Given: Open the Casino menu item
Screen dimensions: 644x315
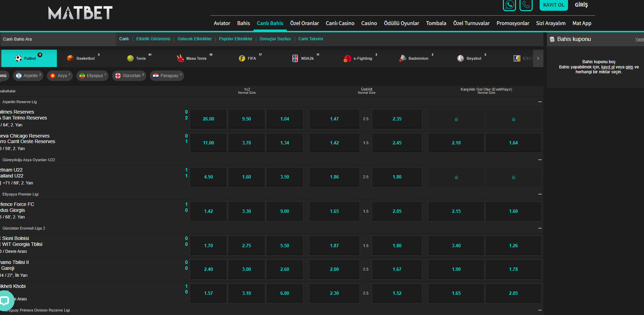Looking at the screenshot, I should click(x=369, y=23).
